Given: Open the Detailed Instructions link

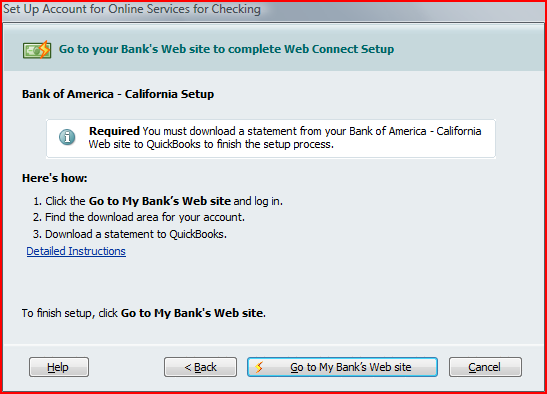Looking at the screenshot, I should coord(76,251).
